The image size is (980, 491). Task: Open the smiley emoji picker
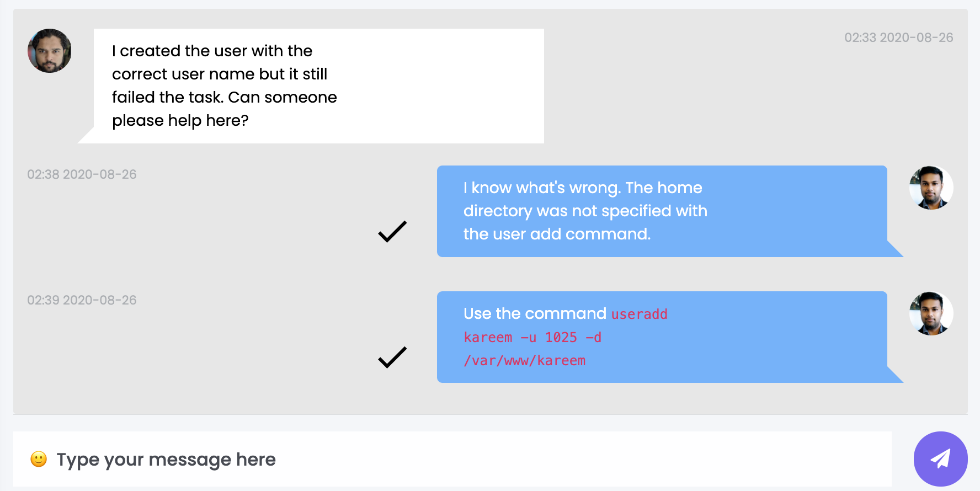[x=39, y=459]
